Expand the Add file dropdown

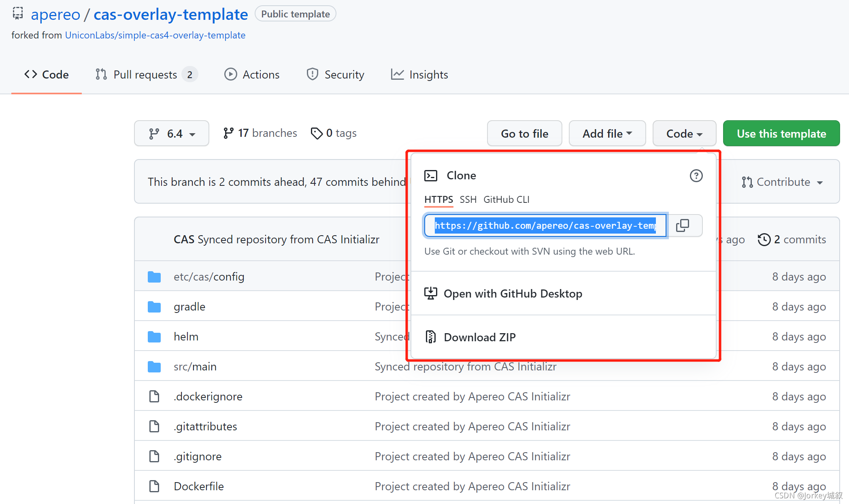[x=605, y=133]
